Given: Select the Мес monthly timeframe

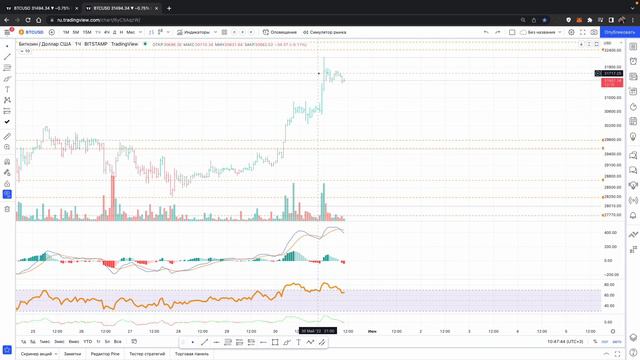Looking at the screenshot, I should tap(130, 32).
